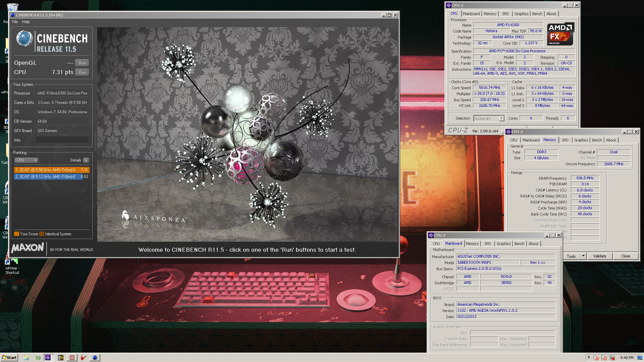Click the Cinebench taskbar button

[x=95, y=358]
